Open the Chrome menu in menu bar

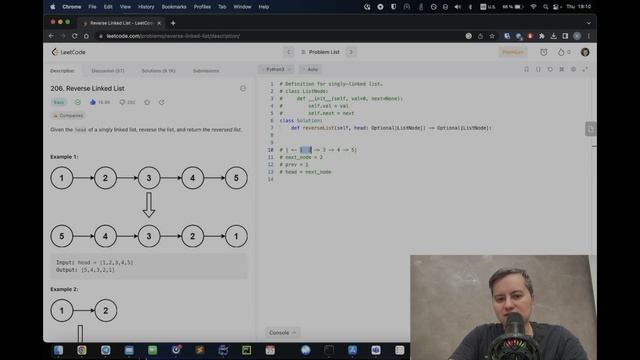click(x=72, y=7)
